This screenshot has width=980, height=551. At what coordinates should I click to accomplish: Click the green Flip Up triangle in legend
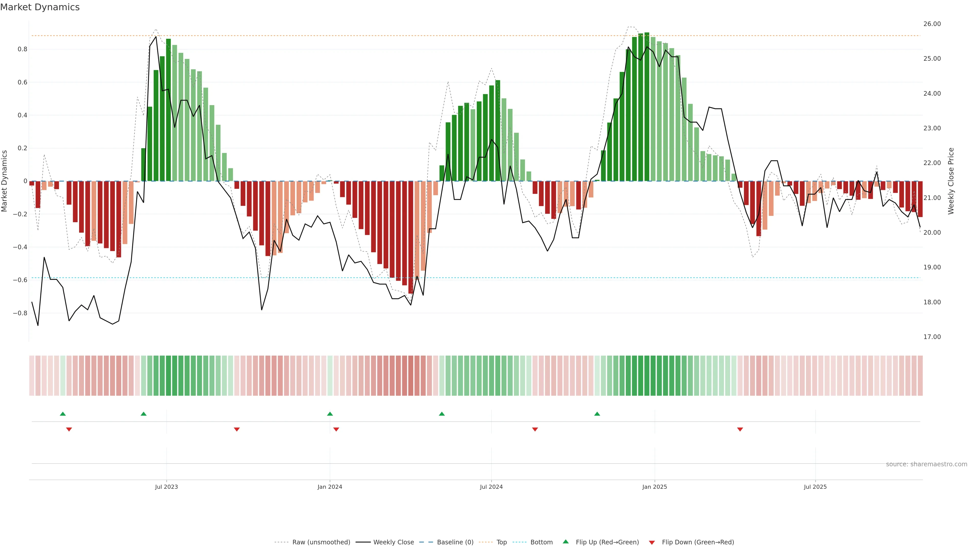click(x=566, y=542)
